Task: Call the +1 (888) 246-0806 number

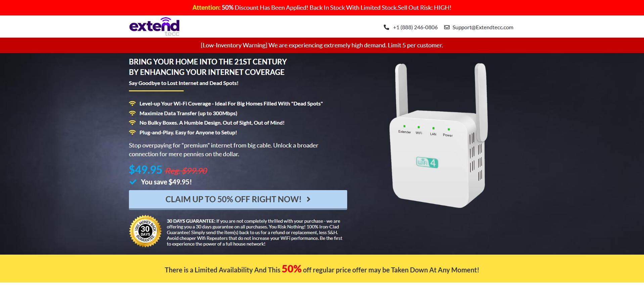Action: [415, 27]
